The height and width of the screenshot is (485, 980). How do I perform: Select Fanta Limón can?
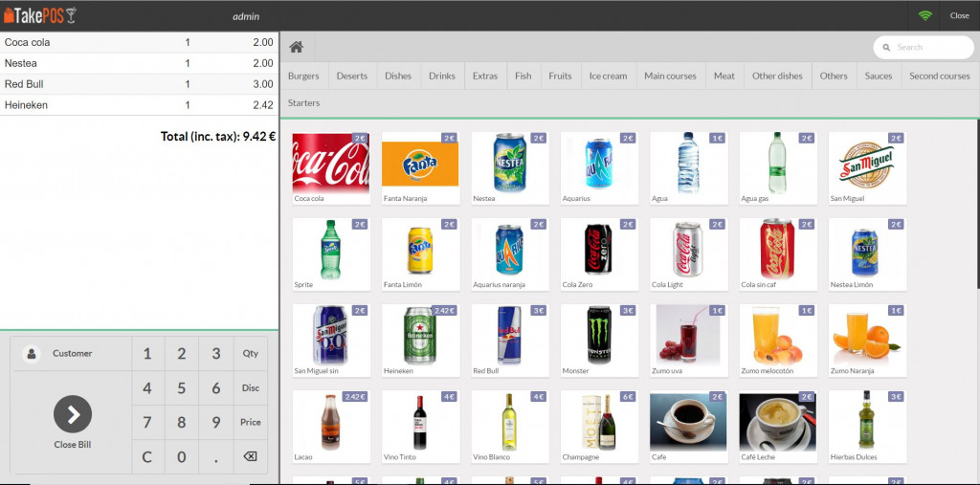421,254
